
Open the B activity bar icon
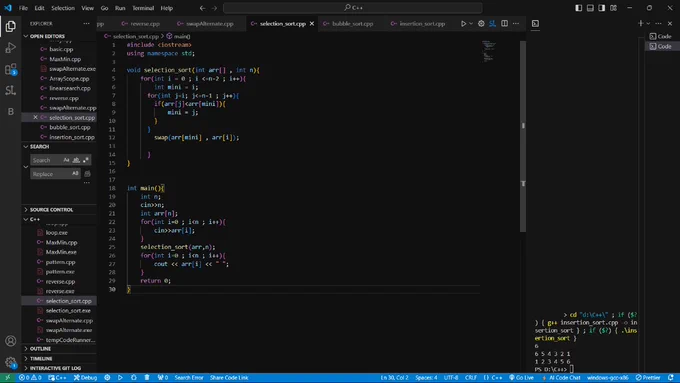click(x=10, y=111)
